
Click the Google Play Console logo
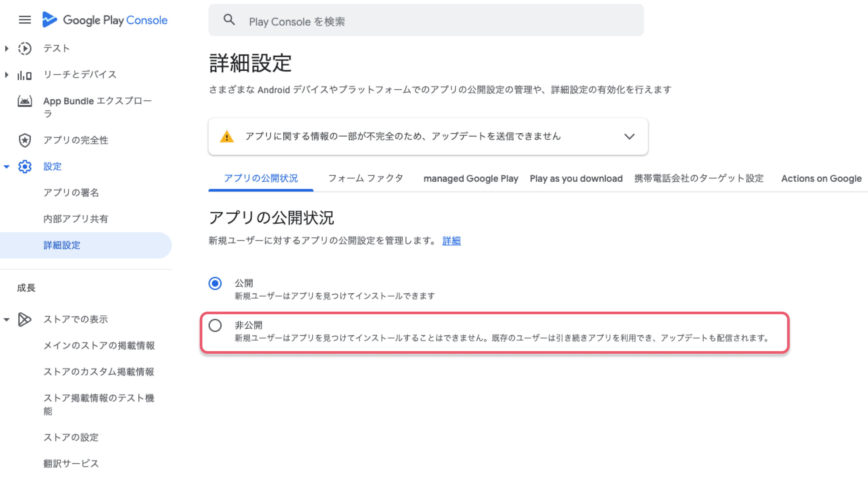pos(105,20)
